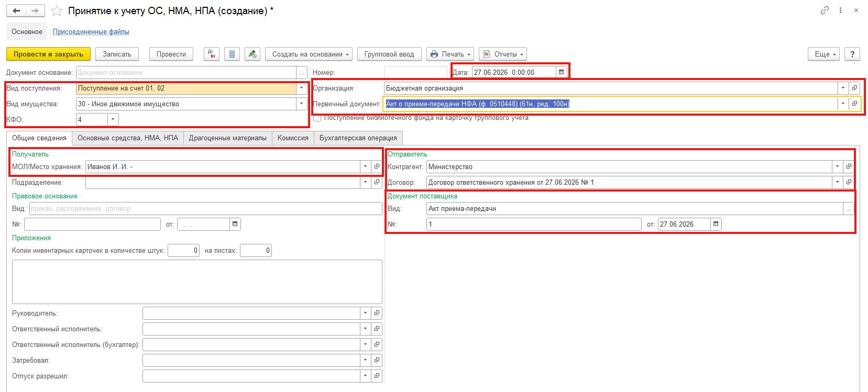The height and width of the screenshot is (392, 868).
Task: Expand the Первичный документ dropdown
Action: click(843, 104)
